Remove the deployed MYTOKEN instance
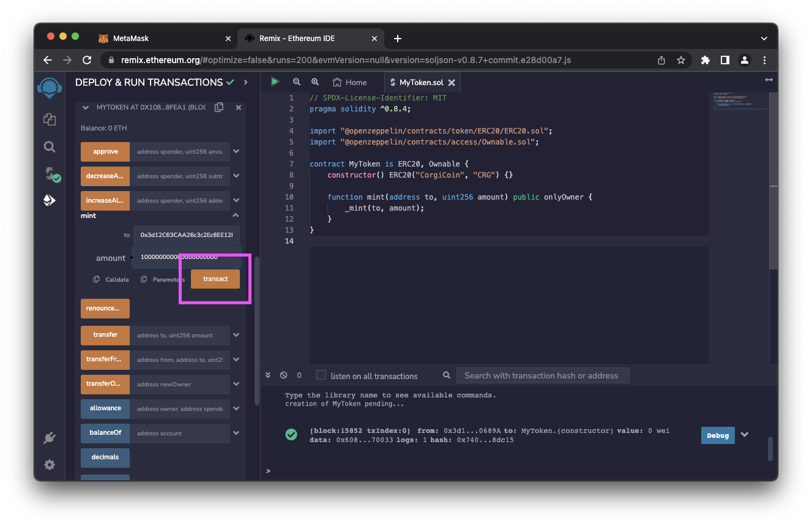This screenshot has height=526, width=812. pos(239,107)
